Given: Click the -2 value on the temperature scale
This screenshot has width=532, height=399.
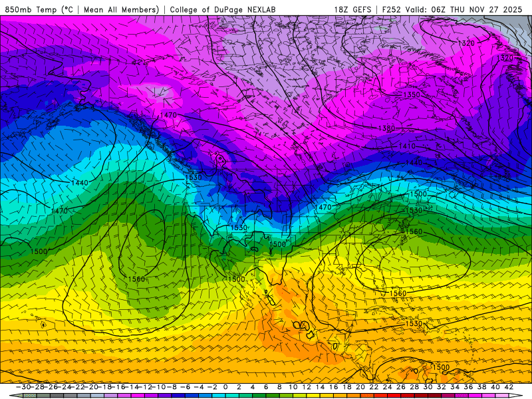Looking at the screenshot, I should 212,387.
